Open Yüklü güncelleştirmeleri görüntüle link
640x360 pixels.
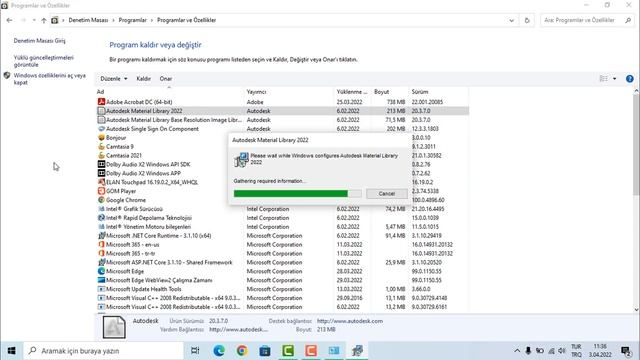44,61
